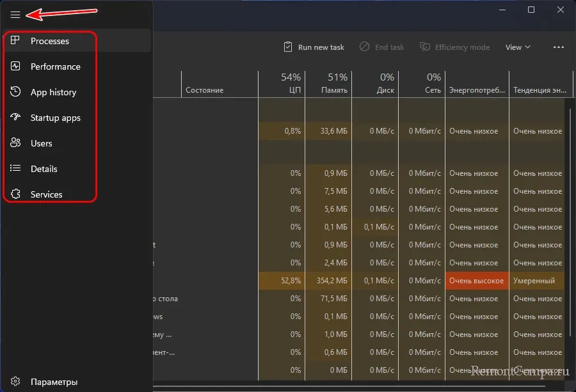Screen dimensions: 576x392
Task: Click the Performance pulse icon
Action: point(15,66)
